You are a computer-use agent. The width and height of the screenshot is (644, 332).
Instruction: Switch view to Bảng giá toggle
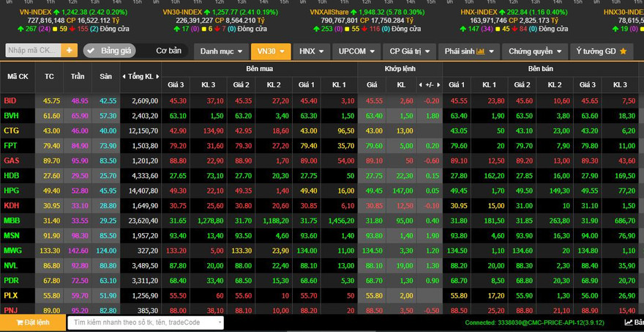coord(110,51)
